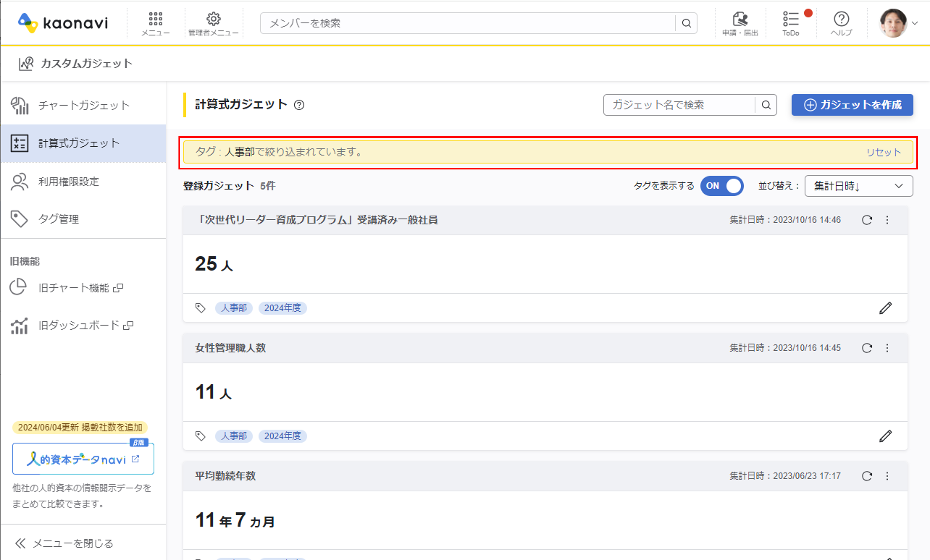Click magnifier in gadget name search
This screenshot has width=930, height=560.
click(x=766, y=105)
